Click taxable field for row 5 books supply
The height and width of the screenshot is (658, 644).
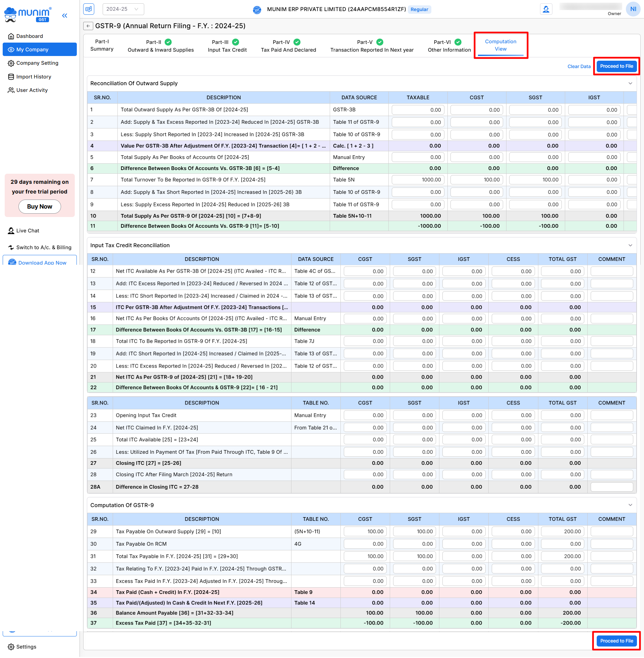point(418,157)
